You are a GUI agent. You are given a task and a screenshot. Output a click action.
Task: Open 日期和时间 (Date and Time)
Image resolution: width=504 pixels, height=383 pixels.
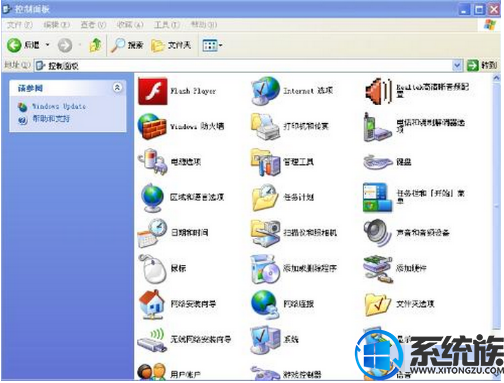(173, 233)
